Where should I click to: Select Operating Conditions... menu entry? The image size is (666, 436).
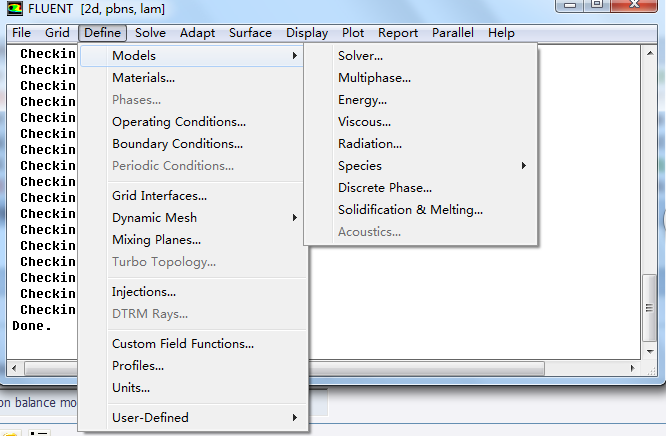click(192, 122)
